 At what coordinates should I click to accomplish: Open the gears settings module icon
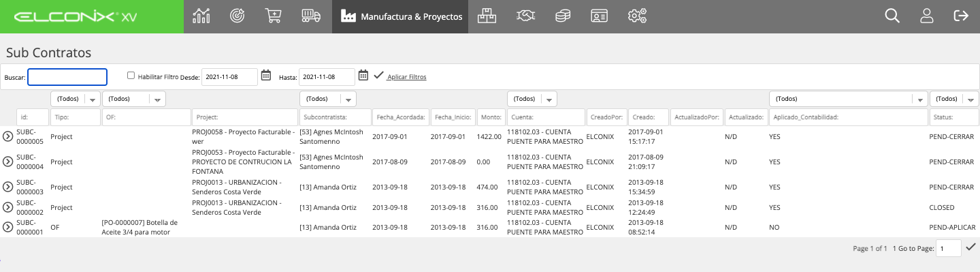(x=637, y=16)
